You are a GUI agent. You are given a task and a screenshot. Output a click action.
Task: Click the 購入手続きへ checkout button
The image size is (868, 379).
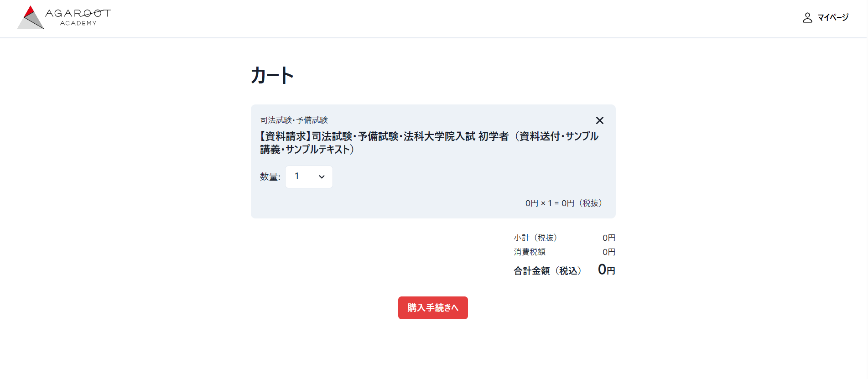click(432, 308)
